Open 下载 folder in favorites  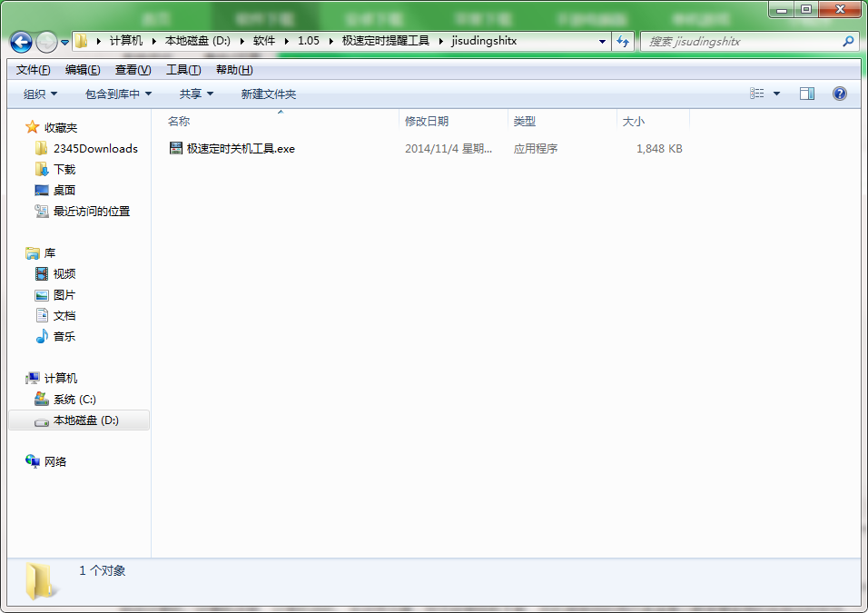64,170
